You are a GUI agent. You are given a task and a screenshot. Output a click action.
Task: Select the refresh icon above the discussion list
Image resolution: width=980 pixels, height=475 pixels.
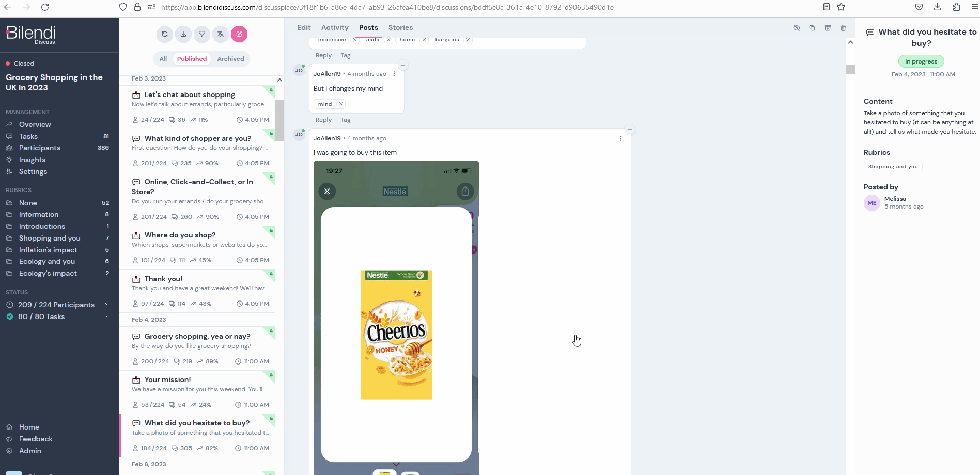pyautogui.click(x=165, y=34)
